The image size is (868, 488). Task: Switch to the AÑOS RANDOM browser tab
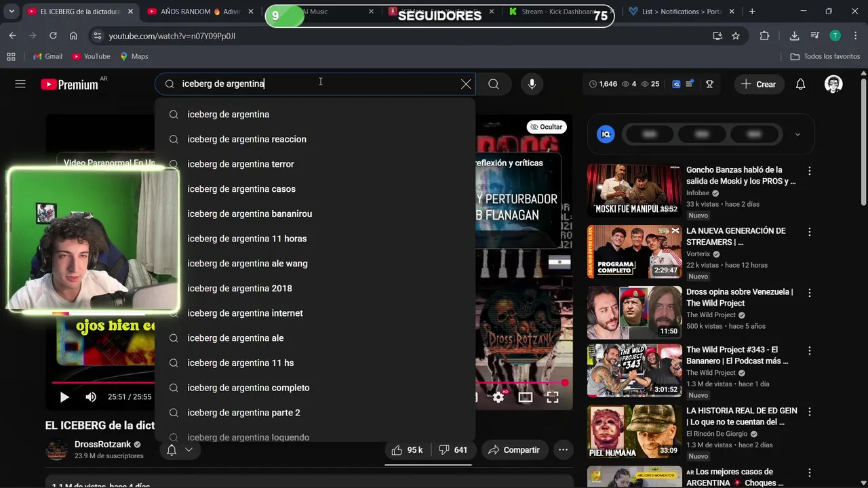(x=200, y=12)
